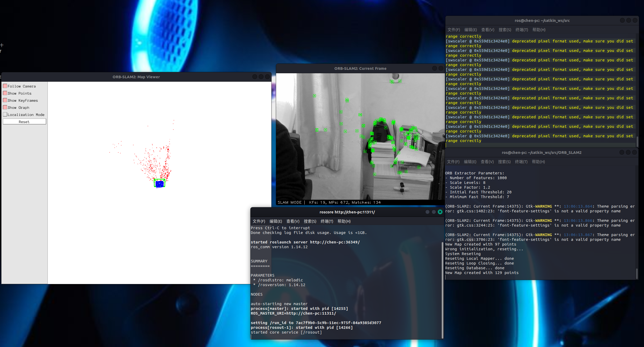Click the blue camera marker in map
Screen dimensions: 644x347
pyautogui.click(x=159, y=184)
